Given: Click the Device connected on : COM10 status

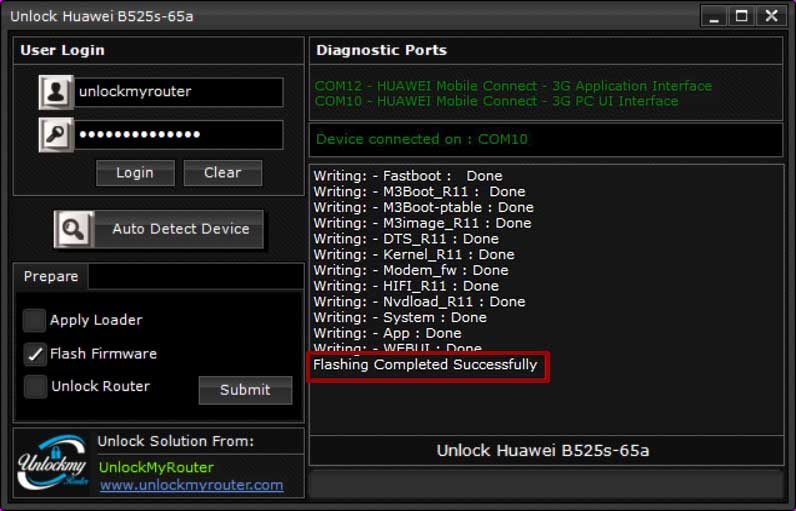Looking at the screenshot, I should click(422, 139).
